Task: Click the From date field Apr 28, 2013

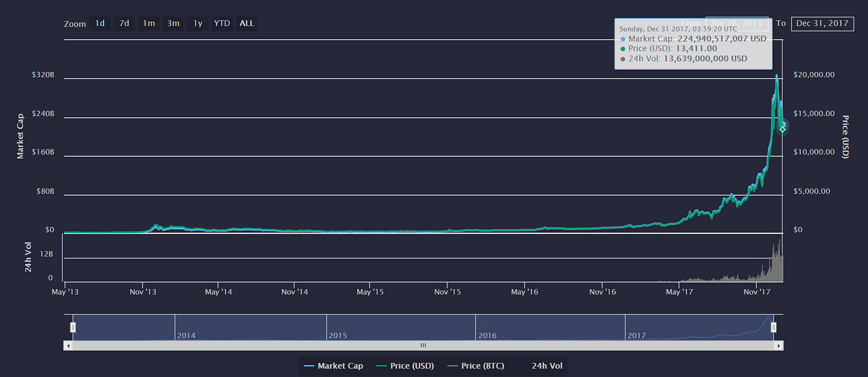Action: [737, 24]
